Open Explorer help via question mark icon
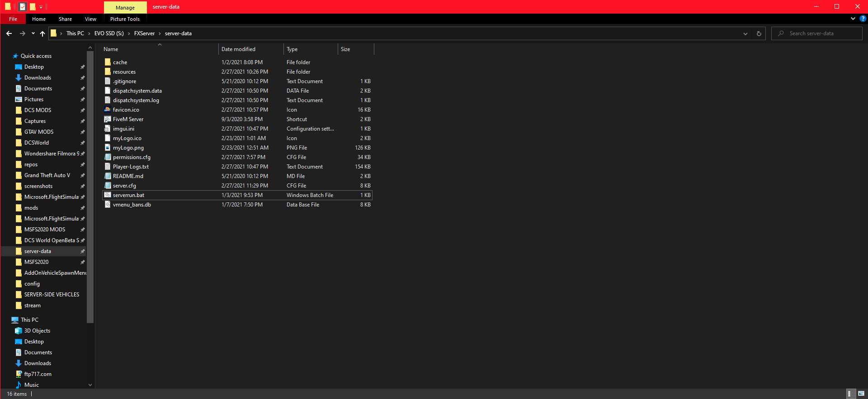Screen dimensions: 868x399 click(x=863, y=19)
